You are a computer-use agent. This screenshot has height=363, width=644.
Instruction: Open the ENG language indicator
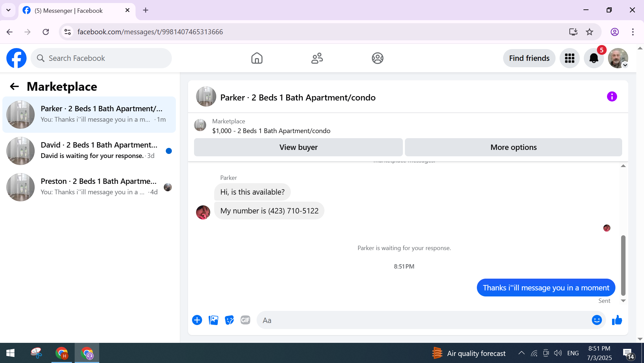[573, 353]
